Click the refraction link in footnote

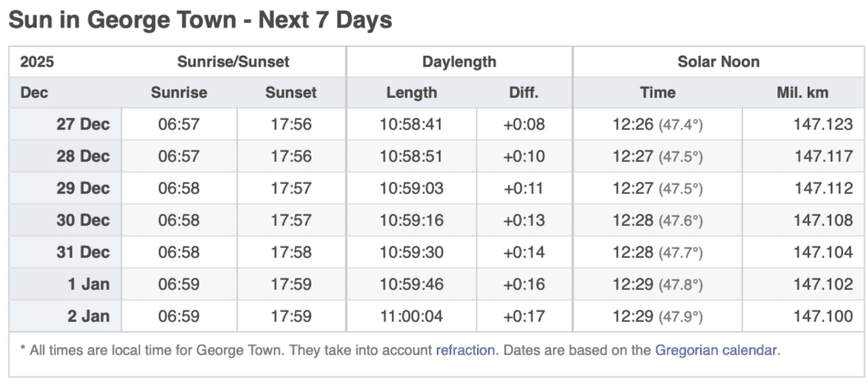coord(466,349)
